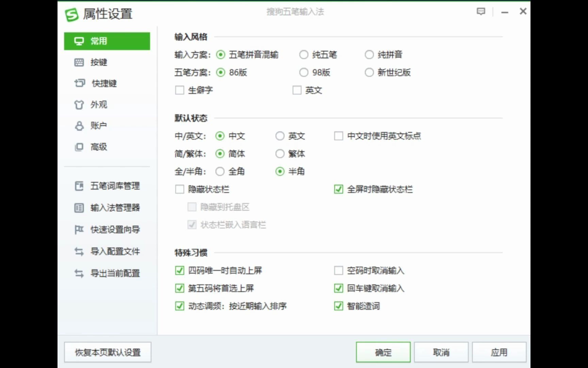Click the 输入法管理器 manager icon
Screen dimensions: 588x368
(x=79, y=208)
